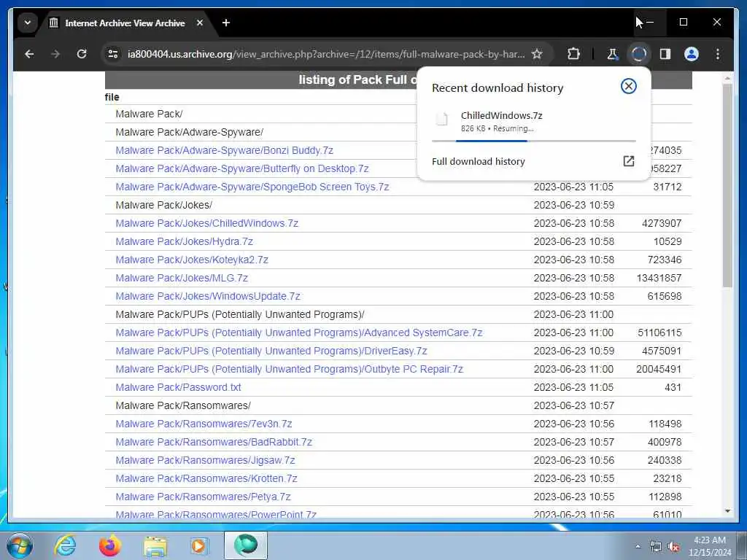Open Jokes/Hydra.7z link

(x=184, y=241)
